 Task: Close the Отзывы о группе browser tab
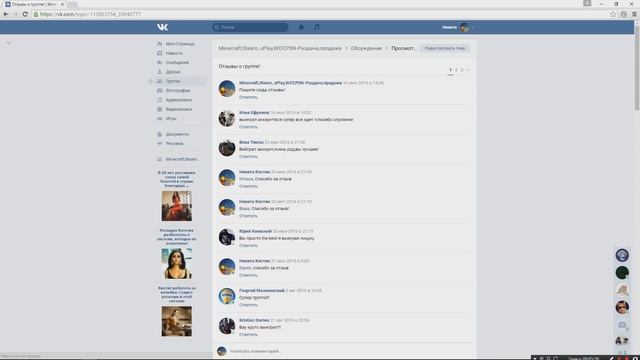point(62,4)
